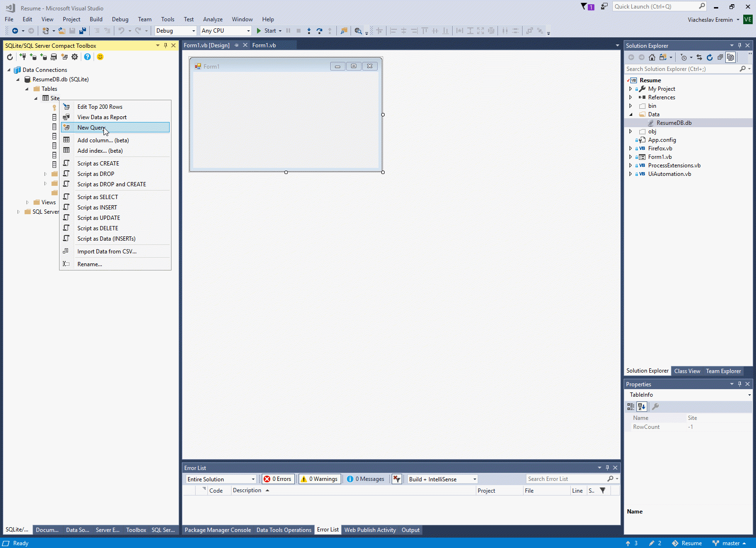Click the Step Over debug icon
This screenshot has width=756, height=548.
[319, 31]
